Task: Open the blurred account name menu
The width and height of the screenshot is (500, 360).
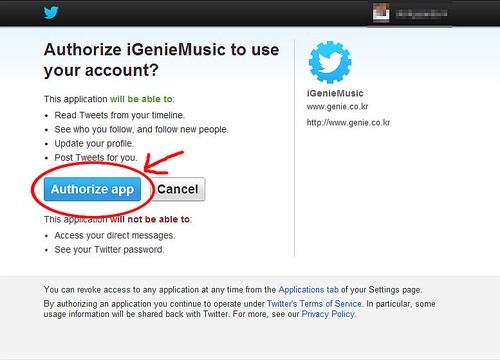Action: coord(421,14)
